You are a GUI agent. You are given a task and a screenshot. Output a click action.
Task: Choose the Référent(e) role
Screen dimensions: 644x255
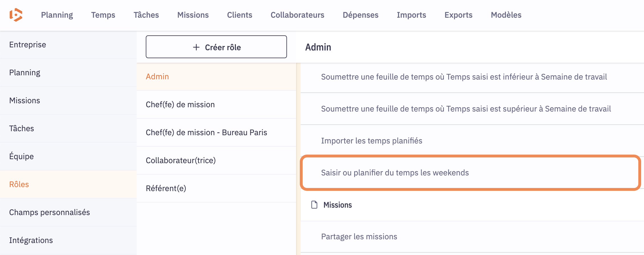[x=166, y=189]
